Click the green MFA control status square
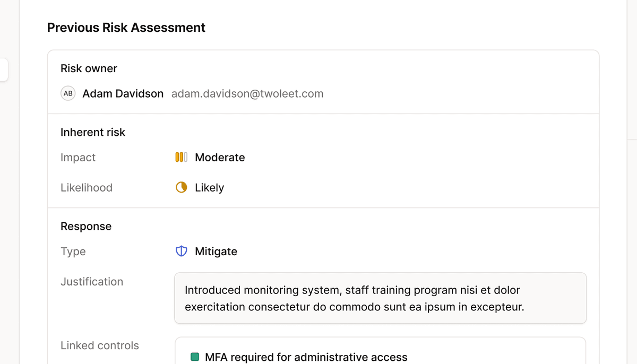The image size is (637, 364). [195, 357]
